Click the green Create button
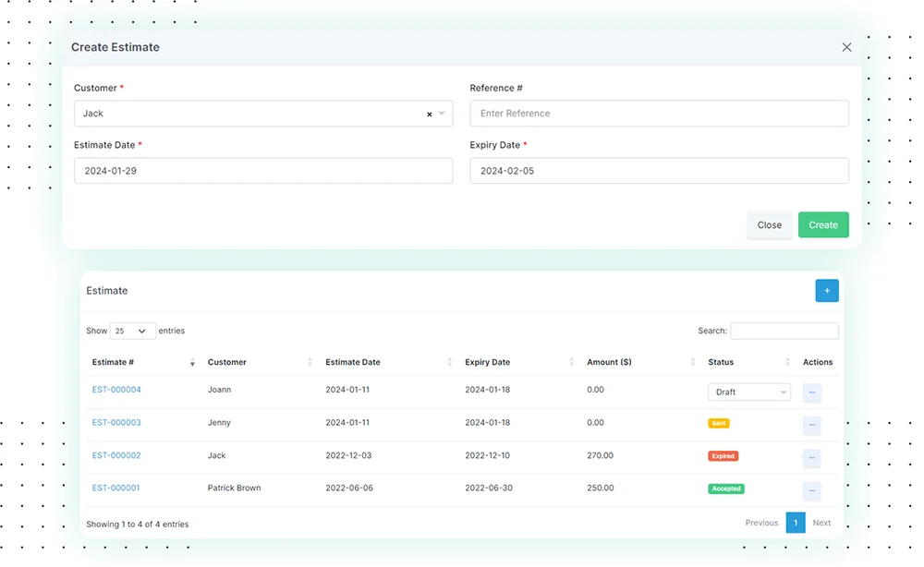 822,224
